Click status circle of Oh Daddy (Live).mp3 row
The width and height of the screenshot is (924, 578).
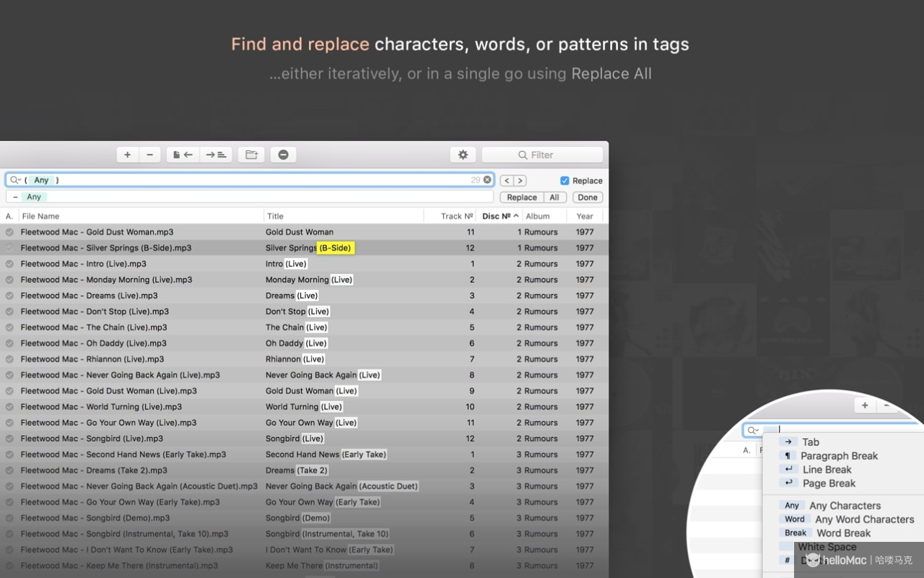pyautogui.click(x=9, y=343)
